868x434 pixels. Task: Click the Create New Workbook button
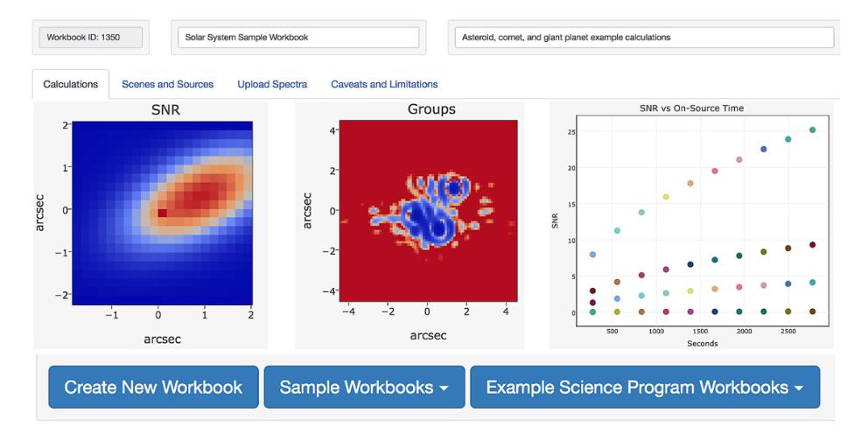click(x=153, y=387)
